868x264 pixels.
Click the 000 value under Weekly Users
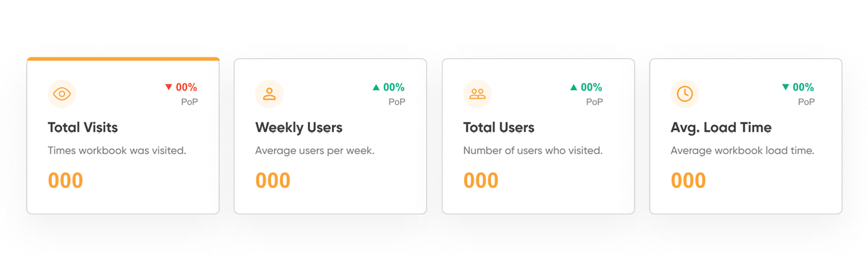point(273,181)
